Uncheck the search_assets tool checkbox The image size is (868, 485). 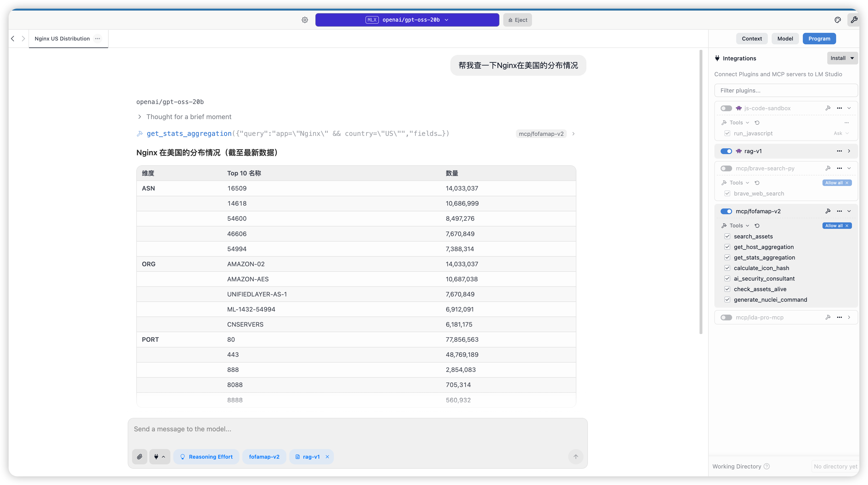727,236
